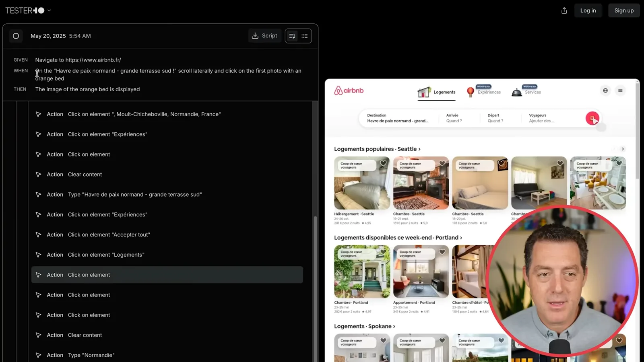Image resolution: width=644 pixels, height=362 pixels.
Task: Switch to the list view toggle
Action: click(305, 36)
